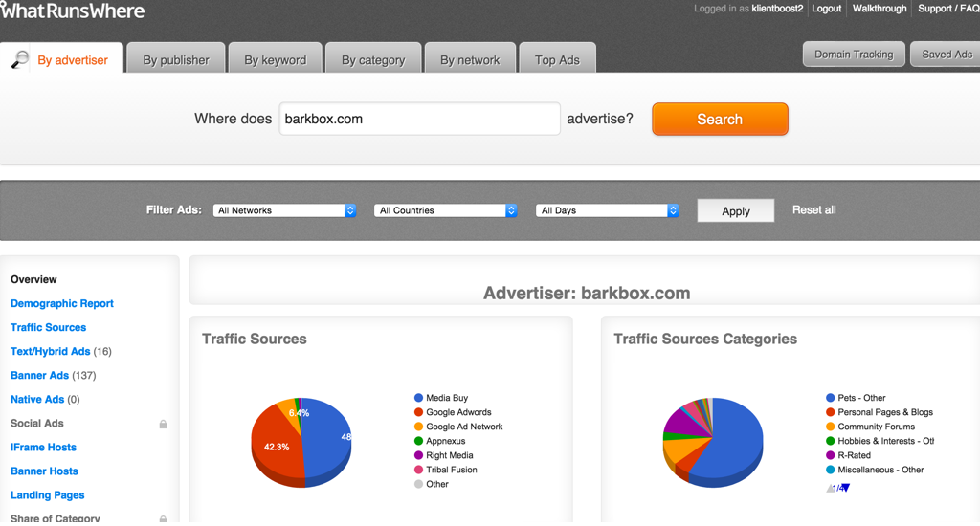Click the blue Pets - Other legend dot
This screenshot has height=526, width=980.
click(831, 398)
